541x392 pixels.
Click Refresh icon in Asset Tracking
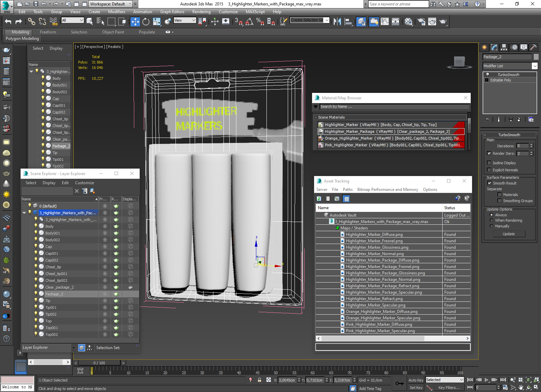[x=319, y=199]
